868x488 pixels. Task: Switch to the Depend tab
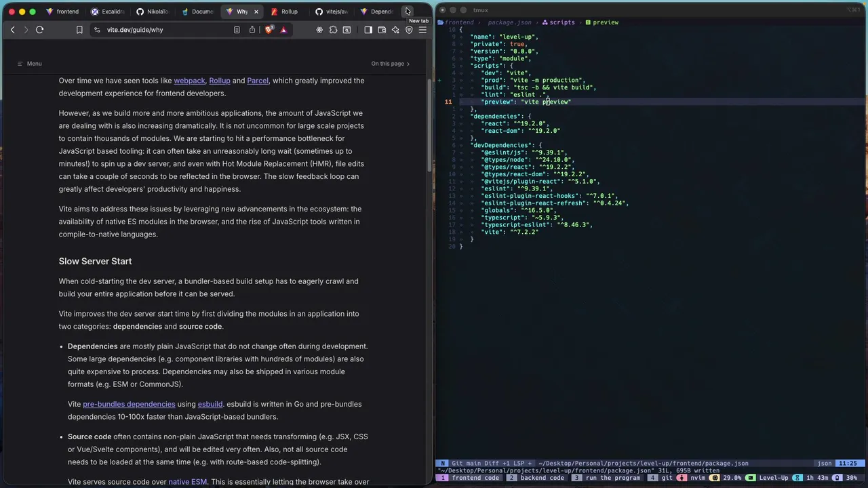click(x=377, y=12)
